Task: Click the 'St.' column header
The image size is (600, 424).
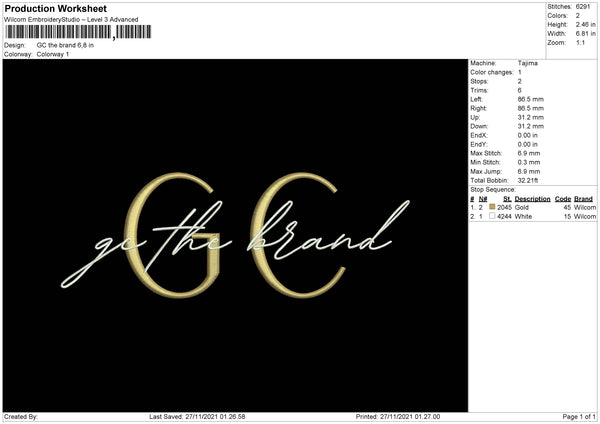Action: (x=507, y=199)
